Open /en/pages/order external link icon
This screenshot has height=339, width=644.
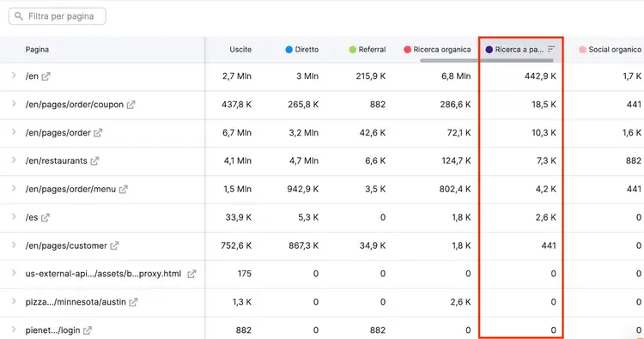pyautogui.click(x=98, y=133)
